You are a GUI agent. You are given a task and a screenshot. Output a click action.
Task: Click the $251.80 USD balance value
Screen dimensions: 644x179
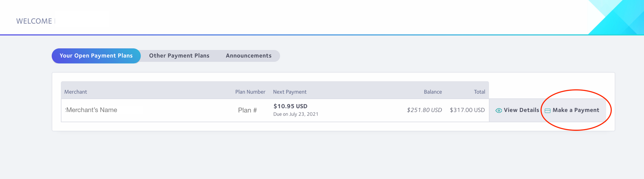[424, 110]
